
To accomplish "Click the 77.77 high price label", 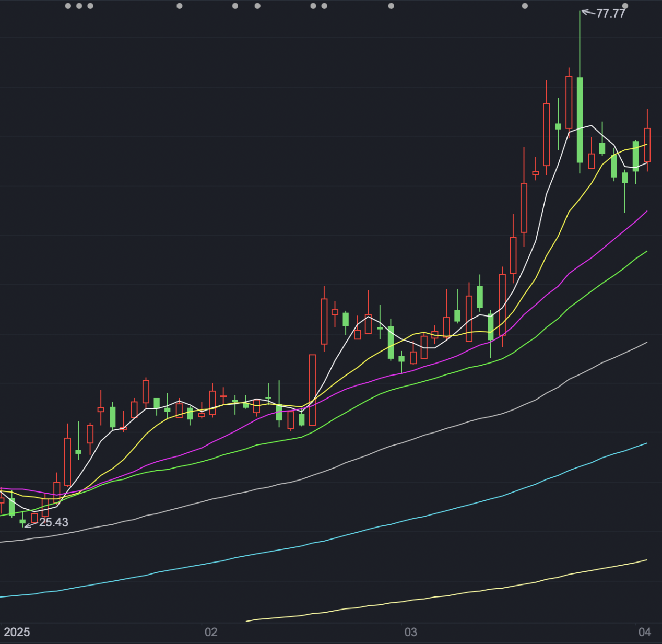I will coord(610,14).
